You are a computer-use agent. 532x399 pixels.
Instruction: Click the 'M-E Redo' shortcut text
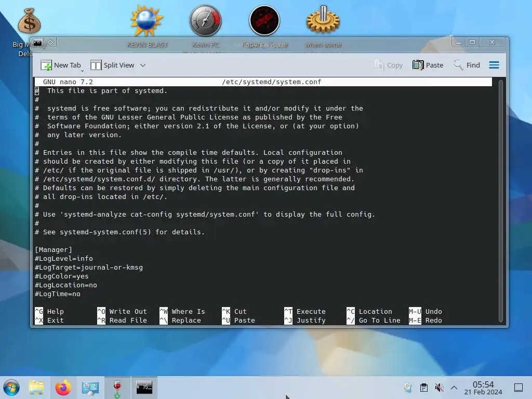click(x=425, y=320)
